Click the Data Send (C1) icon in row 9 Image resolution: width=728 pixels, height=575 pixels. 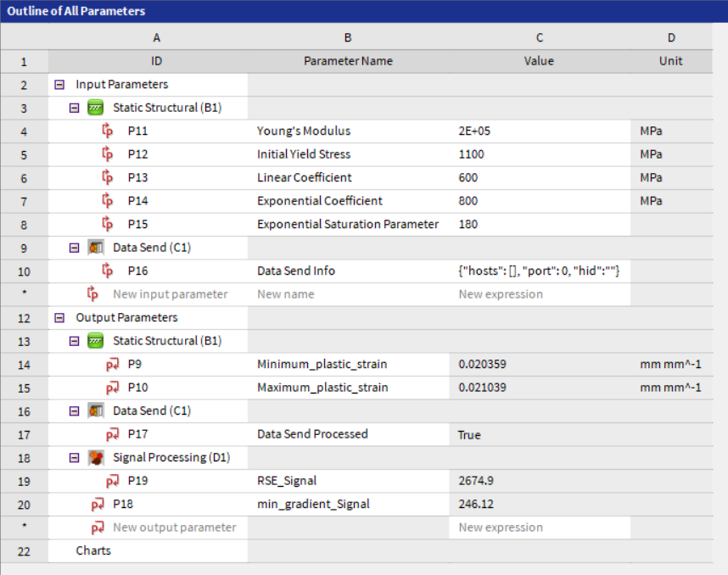95,248
